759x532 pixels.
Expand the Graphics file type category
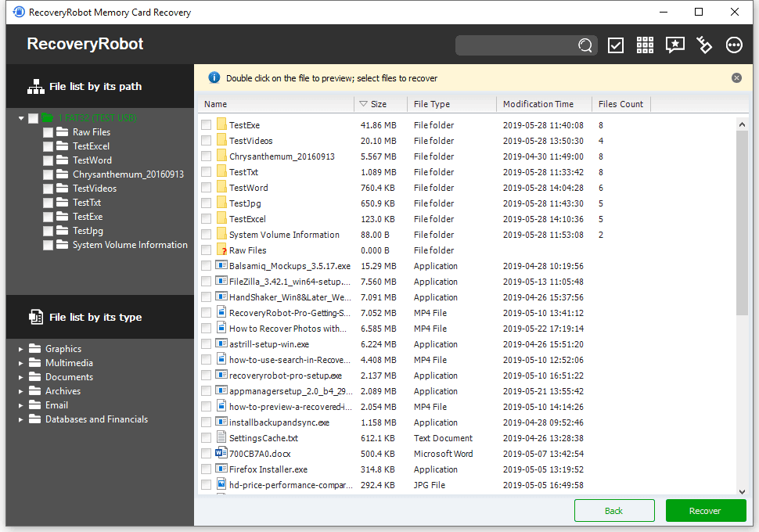(x=21, y=349)
